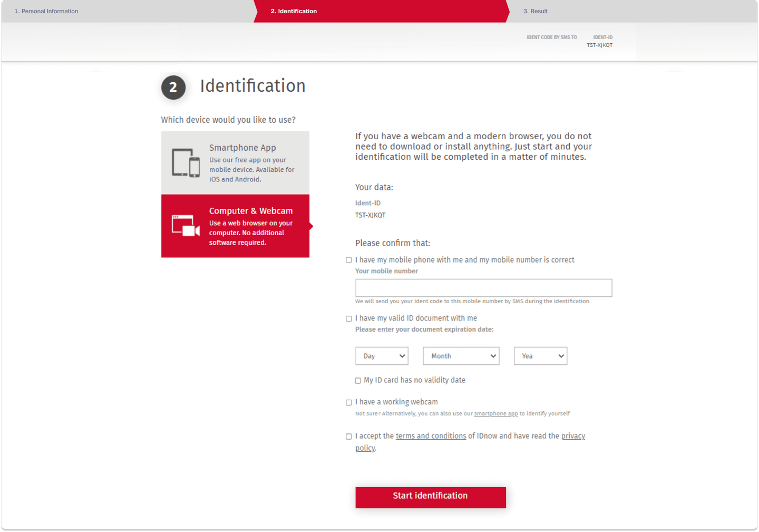Switch to the Identification step tab
The width and height of the screenshot is (759, 532).
click(294, 11)
